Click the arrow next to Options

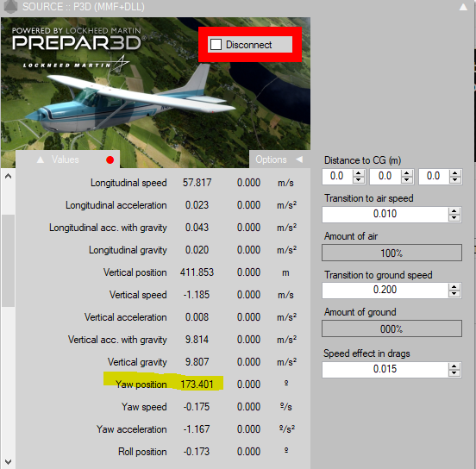pyautogui.click(x=299, y=159)
